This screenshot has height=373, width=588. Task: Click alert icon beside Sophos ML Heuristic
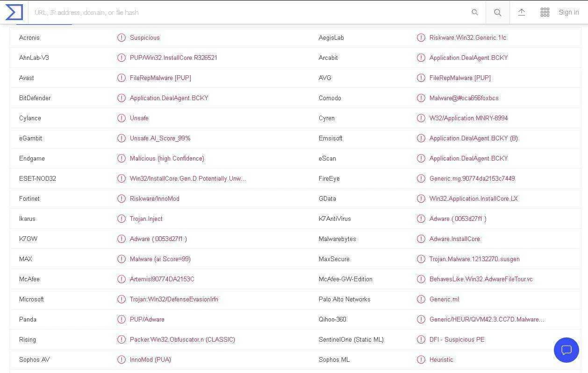coord(421,359)
